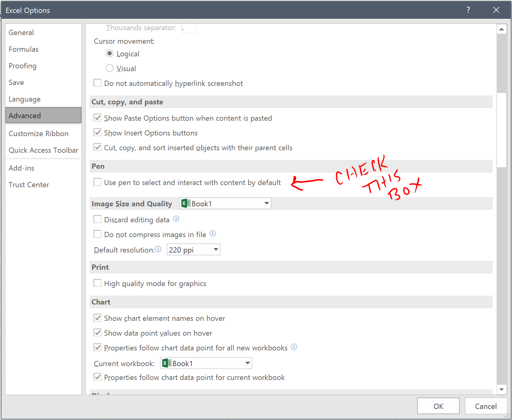Check Discard editing data
Image resolution: width=512 pixels, height=420 pixels.
click(x=98, y=219)
